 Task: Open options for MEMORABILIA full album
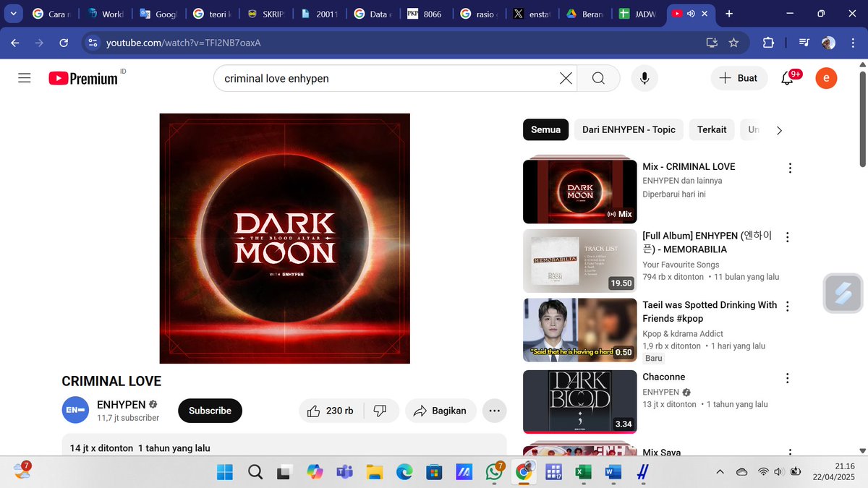coord(788,237)
